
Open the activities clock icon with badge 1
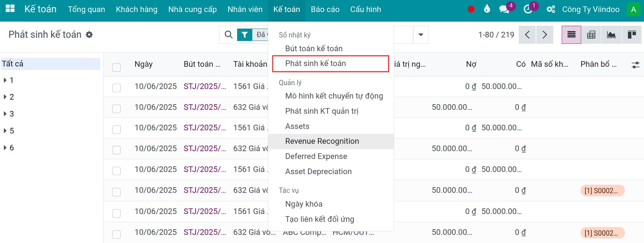click(528, 9)
